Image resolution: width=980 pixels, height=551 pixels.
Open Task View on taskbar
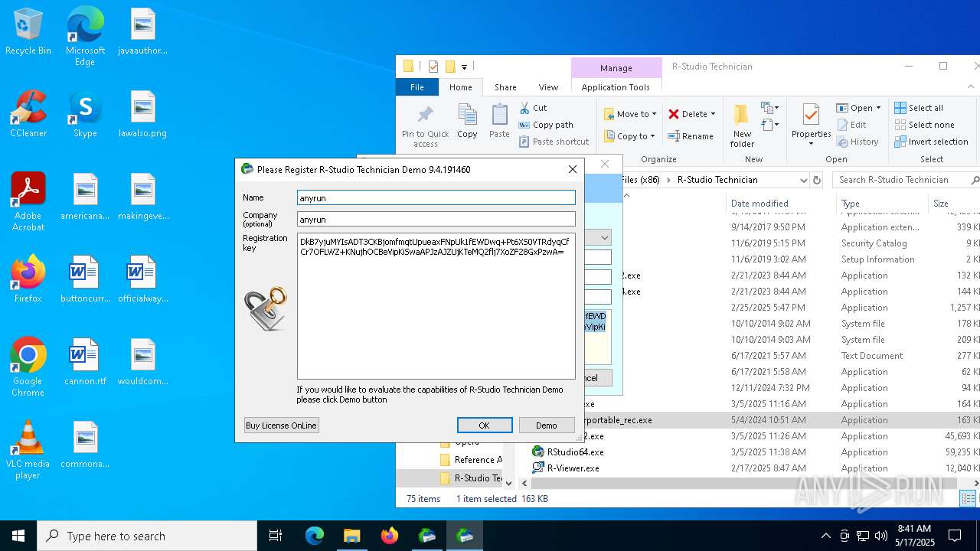(276, 536)
